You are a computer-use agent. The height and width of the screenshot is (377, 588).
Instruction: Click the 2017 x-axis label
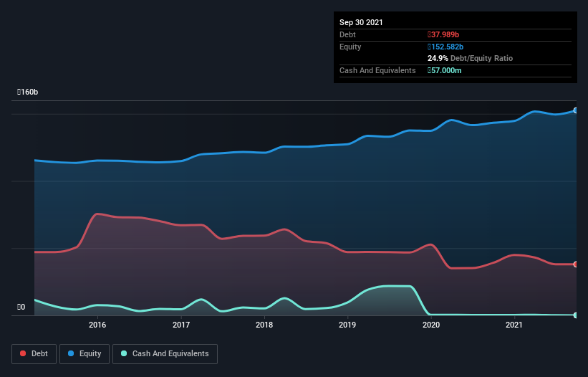(181, 325)
